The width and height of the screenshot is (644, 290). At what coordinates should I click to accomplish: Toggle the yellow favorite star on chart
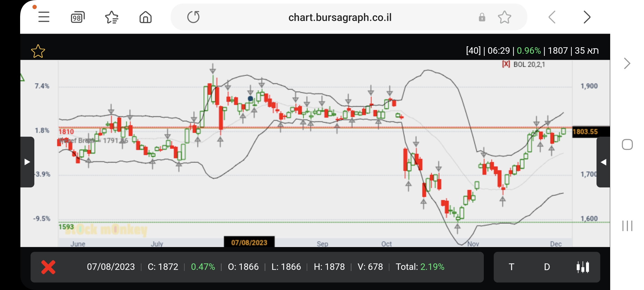pyautogui.click(x=38, y=51)
